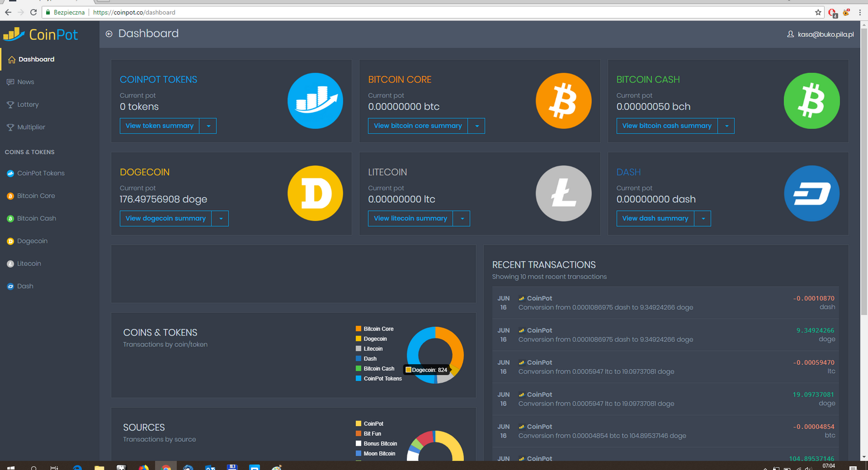Click the browser forward arrow

point(21,12)
